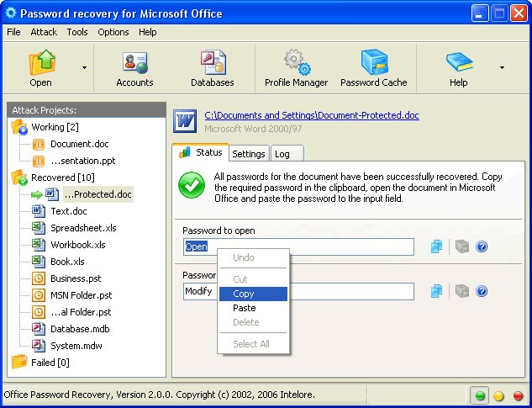Open the dropdown arrow next to Help
Viewport: 532px width, 408px height.
(x=502, y=67)
